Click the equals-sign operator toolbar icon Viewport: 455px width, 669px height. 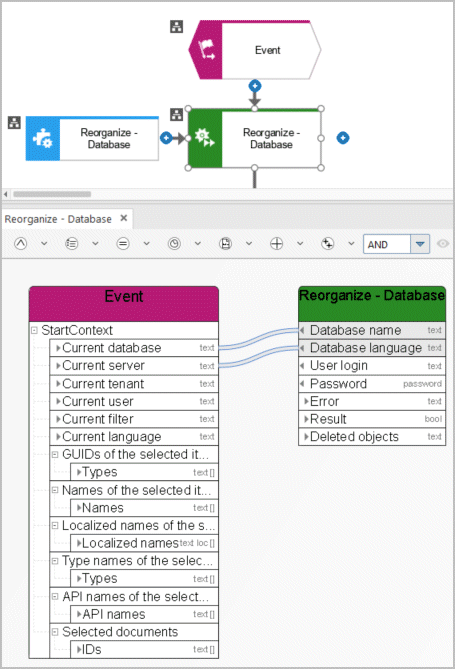(x=123, y=244)
